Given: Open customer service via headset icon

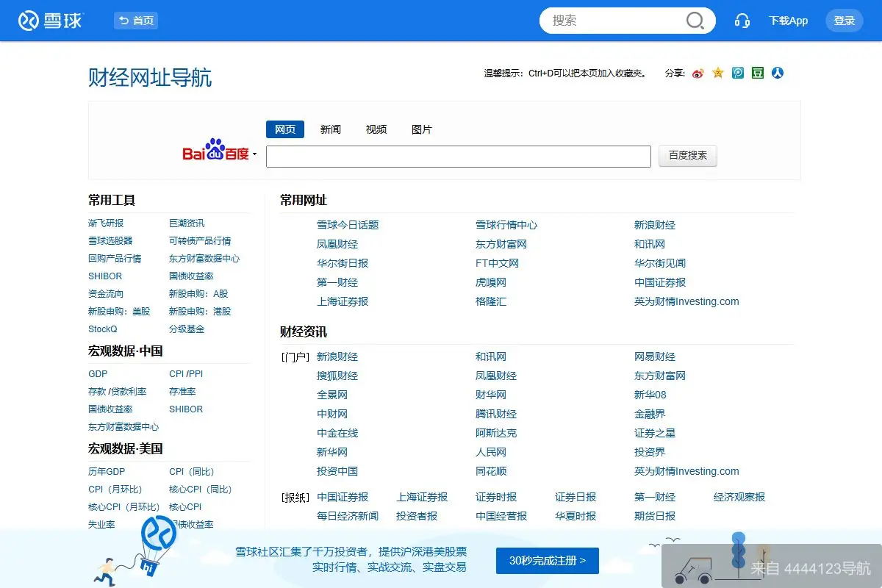Looking at the screenshot, I should [742, 21].
